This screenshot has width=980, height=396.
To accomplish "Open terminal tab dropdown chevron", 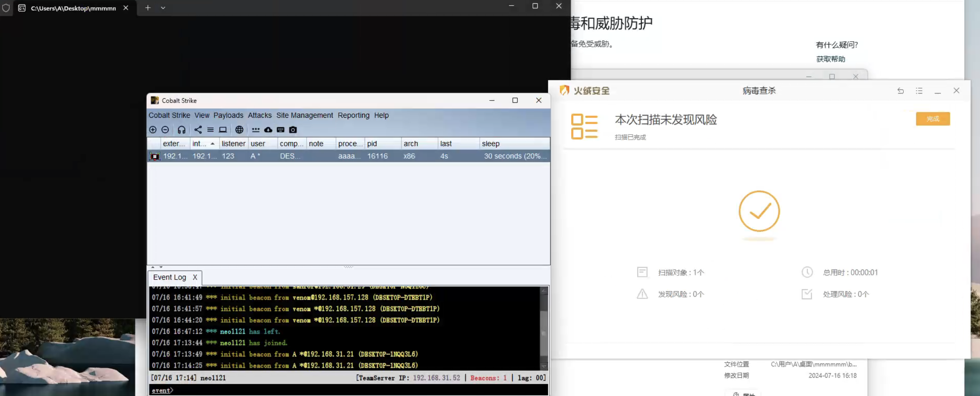I will click(x=163, y=8).
